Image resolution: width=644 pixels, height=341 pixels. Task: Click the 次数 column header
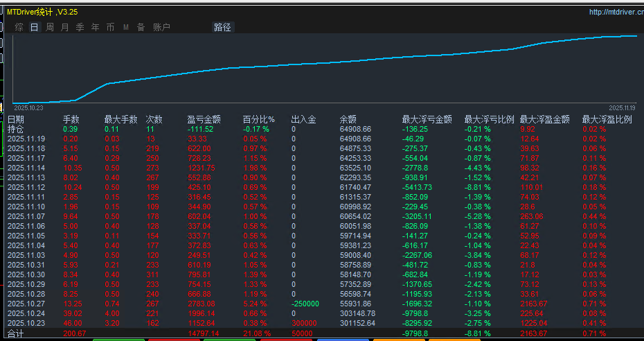click(x=154, y=119)
